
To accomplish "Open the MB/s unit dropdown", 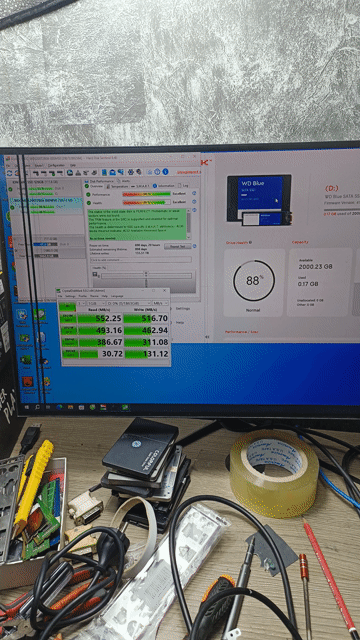I will click(x=160, y=303).
